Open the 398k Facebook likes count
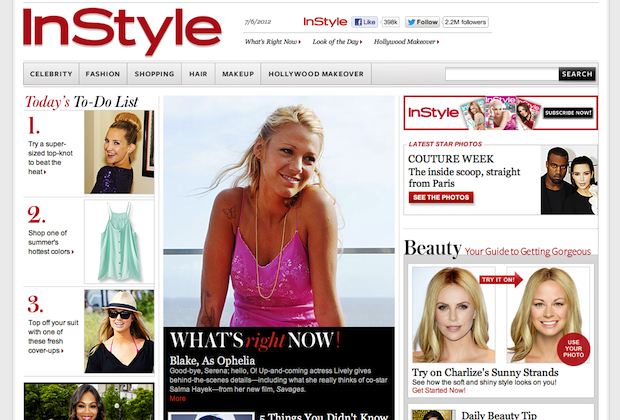Viewport: 620px width, 420px height. pos(390,22)
